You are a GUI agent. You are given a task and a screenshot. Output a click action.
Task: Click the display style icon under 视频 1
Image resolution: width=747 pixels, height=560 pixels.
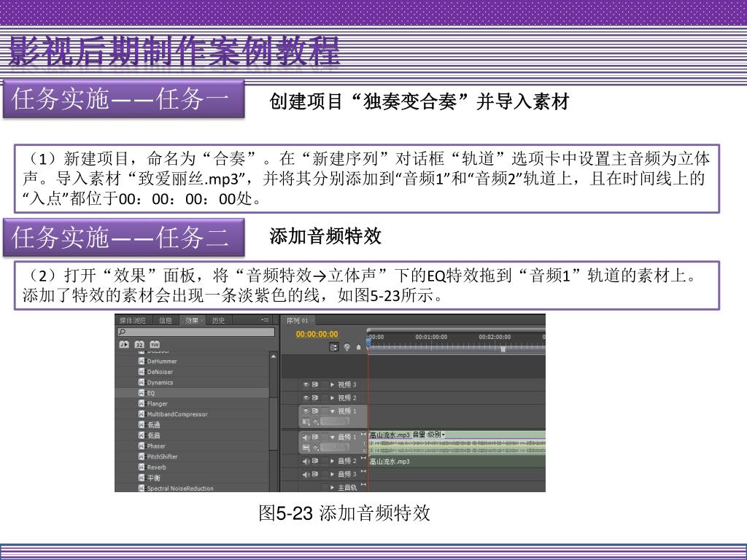306,421
